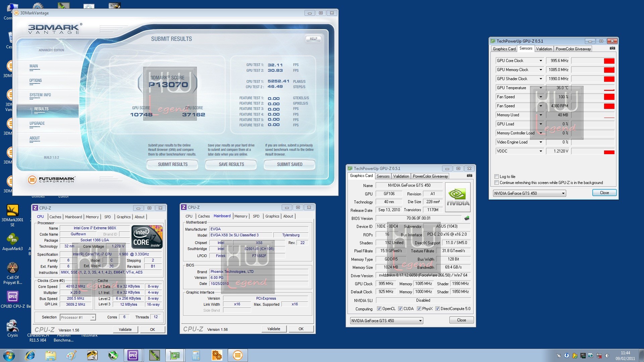Image resolution: width=644 pixels, height=362 pixels.
Task: Select UPGRADE in the 3DMark Vantage sidebar
Action: coord(37,123)
